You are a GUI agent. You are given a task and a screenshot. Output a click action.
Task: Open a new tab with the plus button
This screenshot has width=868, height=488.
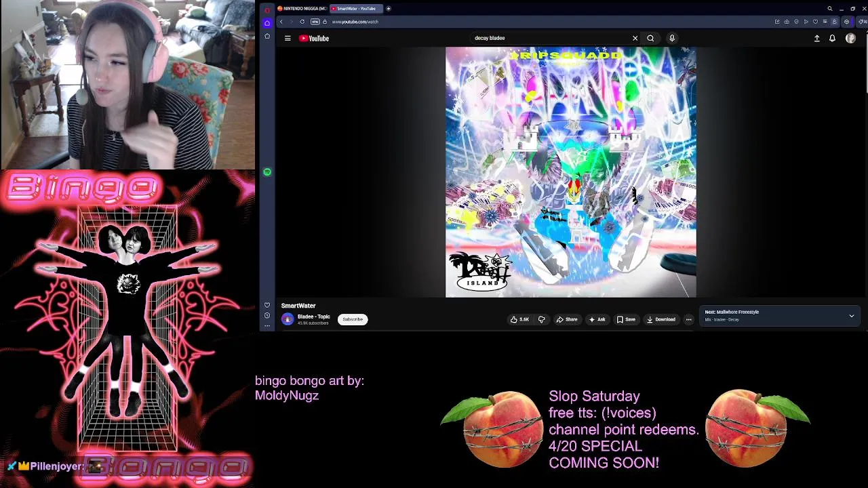(x=389, y=9)
